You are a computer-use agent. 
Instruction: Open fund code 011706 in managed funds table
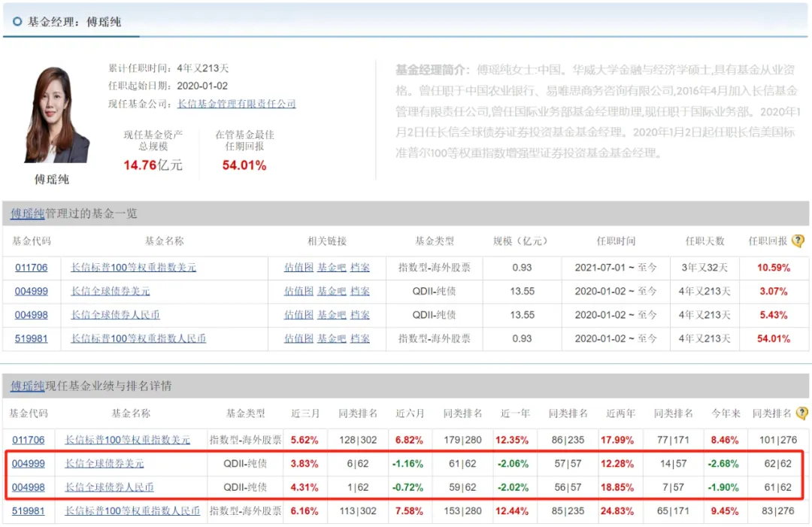[x=31, y=268]
